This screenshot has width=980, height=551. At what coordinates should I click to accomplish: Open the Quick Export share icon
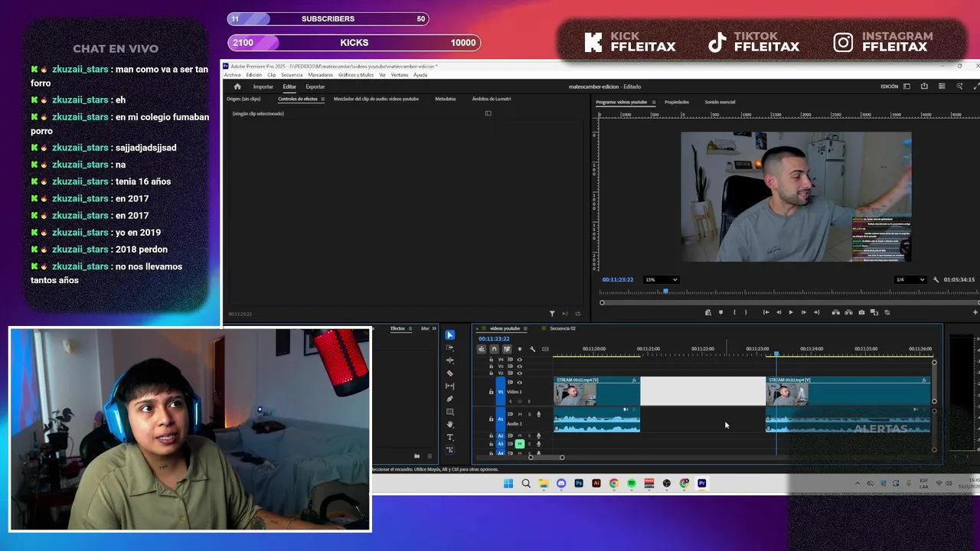(924, 86)
